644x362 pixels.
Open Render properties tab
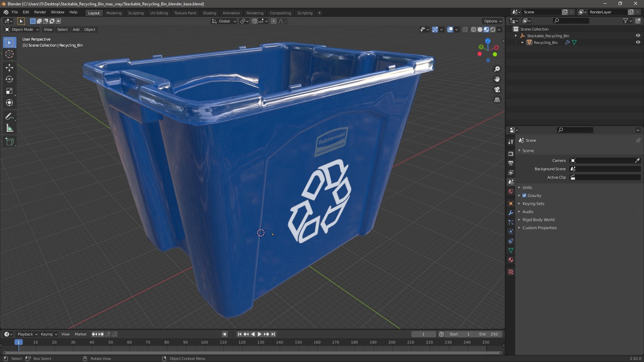click(511, 154)
